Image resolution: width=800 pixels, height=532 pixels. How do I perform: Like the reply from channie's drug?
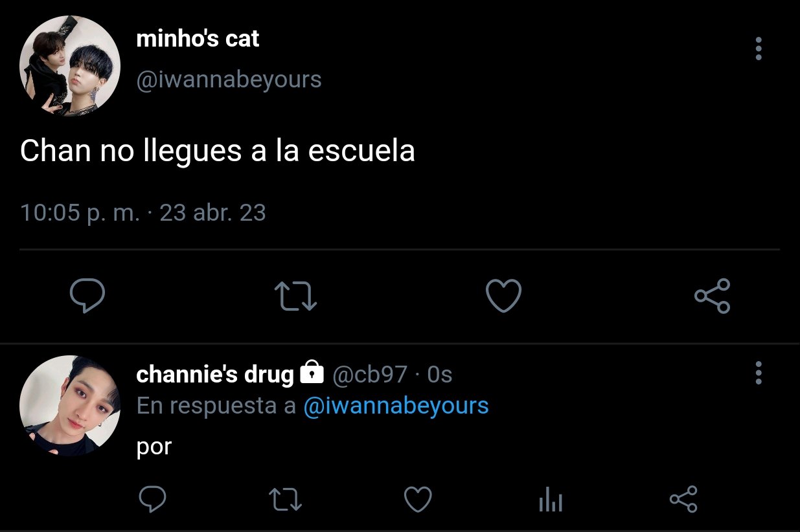pyautogui.click(x=418, y=500)
